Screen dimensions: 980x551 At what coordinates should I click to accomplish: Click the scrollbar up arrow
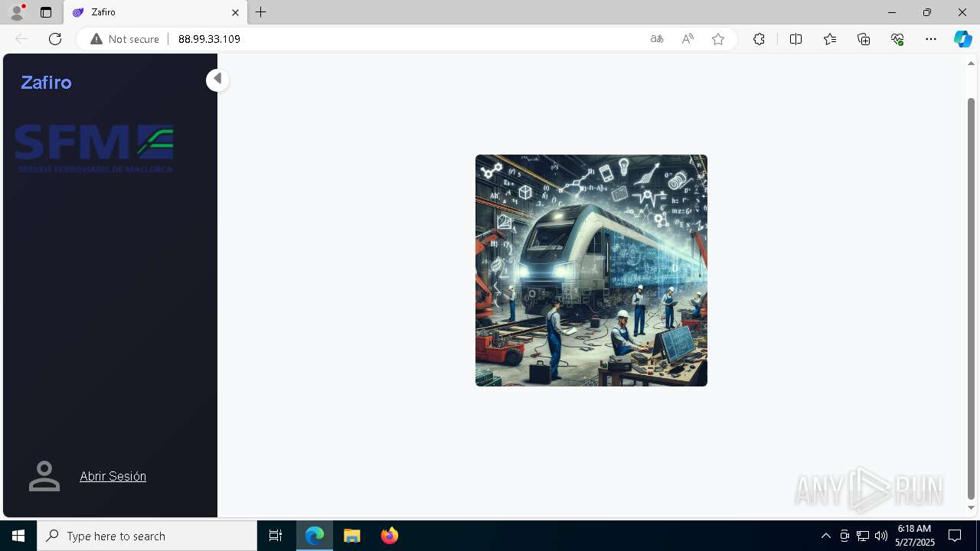coord(972,63)
